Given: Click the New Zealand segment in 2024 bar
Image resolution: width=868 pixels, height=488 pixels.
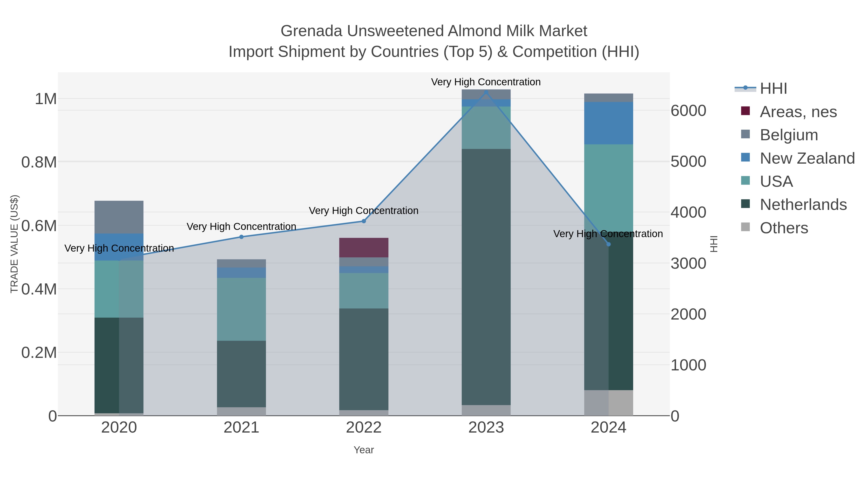Looking at the screenshot, I should click(x=609, y=123).
